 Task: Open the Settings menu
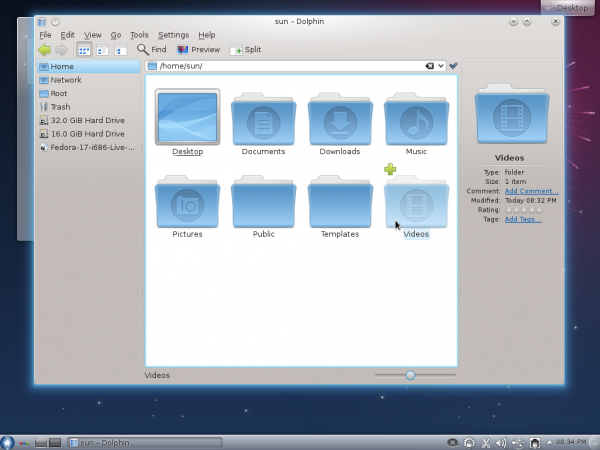[x=173, y=35]
